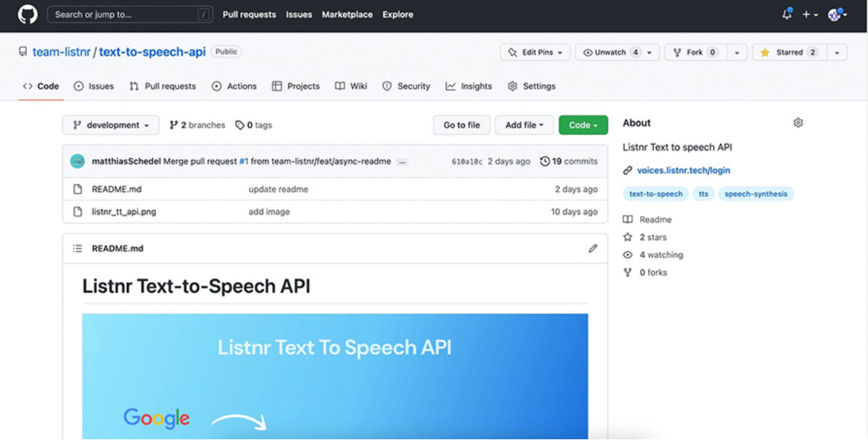Click the listnr_tt_api.png file icon
Viewport: 868px width, 440px height.
(x=78, y=212)
